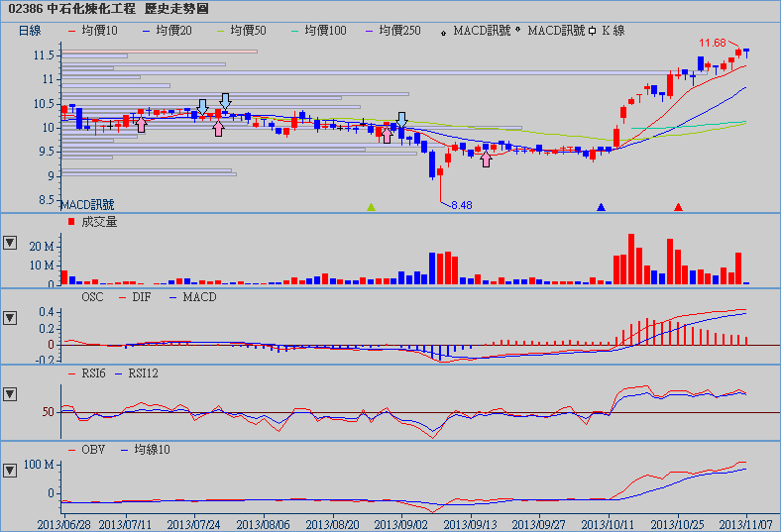The height and width of the screenshot is (532, 781).
Task: Click the 11.68 high price label
Action: tap(713, 44)
